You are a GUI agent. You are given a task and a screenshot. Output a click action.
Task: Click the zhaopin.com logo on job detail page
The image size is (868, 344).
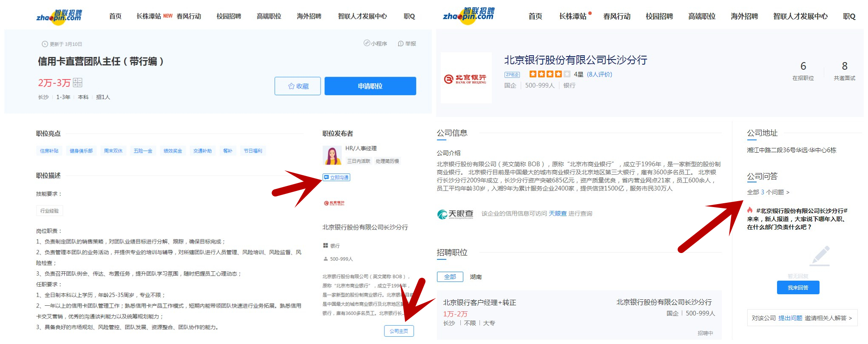pyautogui.click(x=59, y=17)
